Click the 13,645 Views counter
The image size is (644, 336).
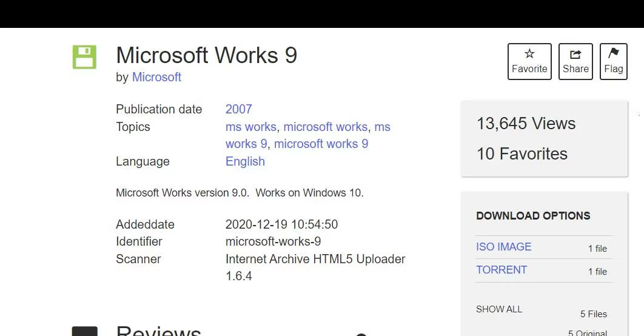526,124
